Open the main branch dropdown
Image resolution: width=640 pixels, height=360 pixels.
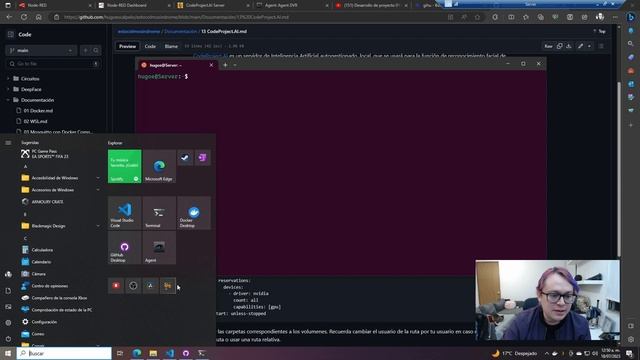pyautogui.click(x=41, y=50)
